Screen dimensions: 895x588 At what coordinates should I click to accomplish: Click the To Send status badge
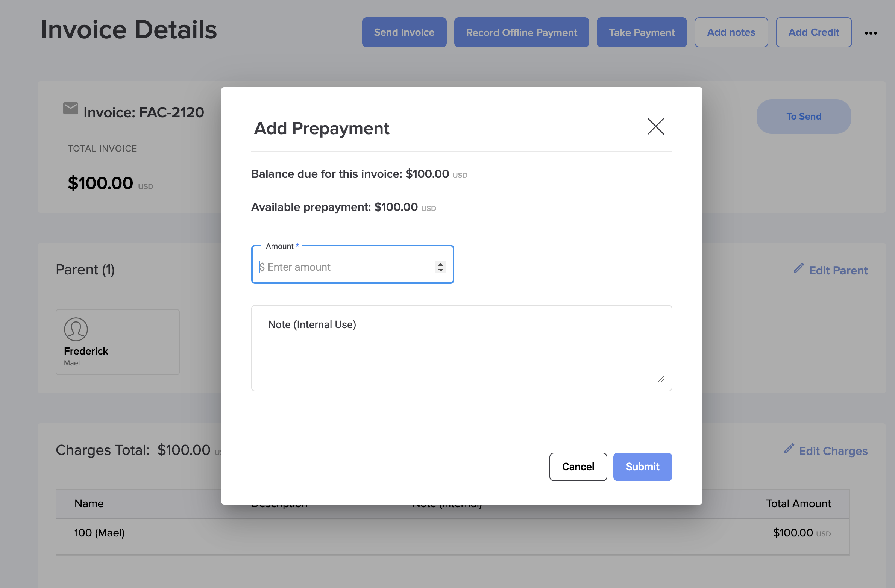click(x=803, y=117)
